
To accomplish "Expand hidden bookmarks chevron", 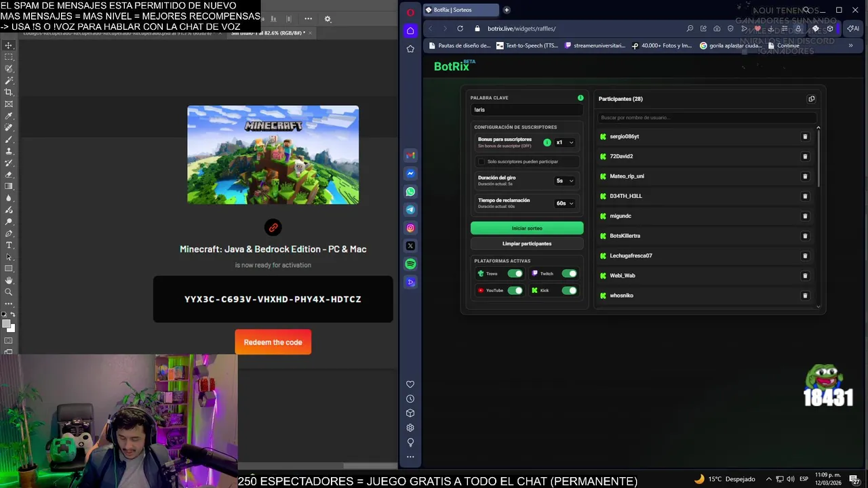I will (x=850, y=45).
